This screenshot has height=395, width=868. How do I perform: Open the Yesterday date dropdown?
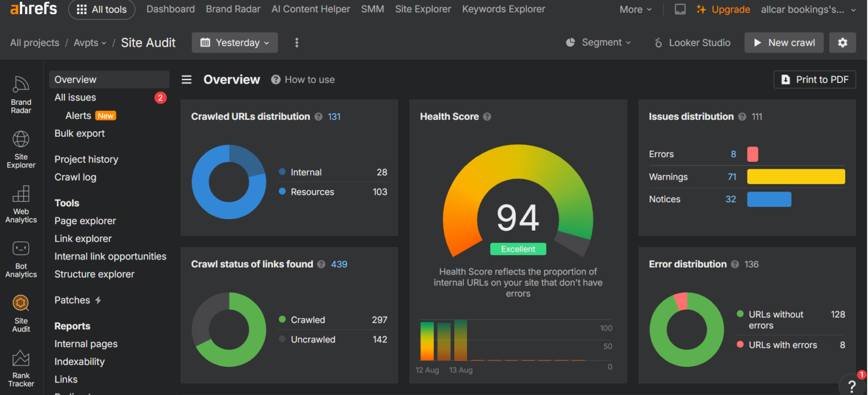pyautogui.click(x=235, y=42)
